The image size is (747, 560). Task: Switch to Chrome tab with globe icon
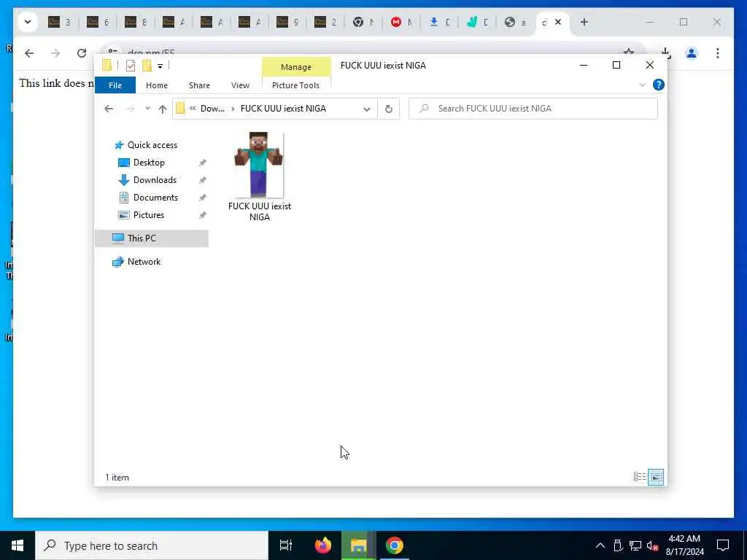(x=515, y=22)
